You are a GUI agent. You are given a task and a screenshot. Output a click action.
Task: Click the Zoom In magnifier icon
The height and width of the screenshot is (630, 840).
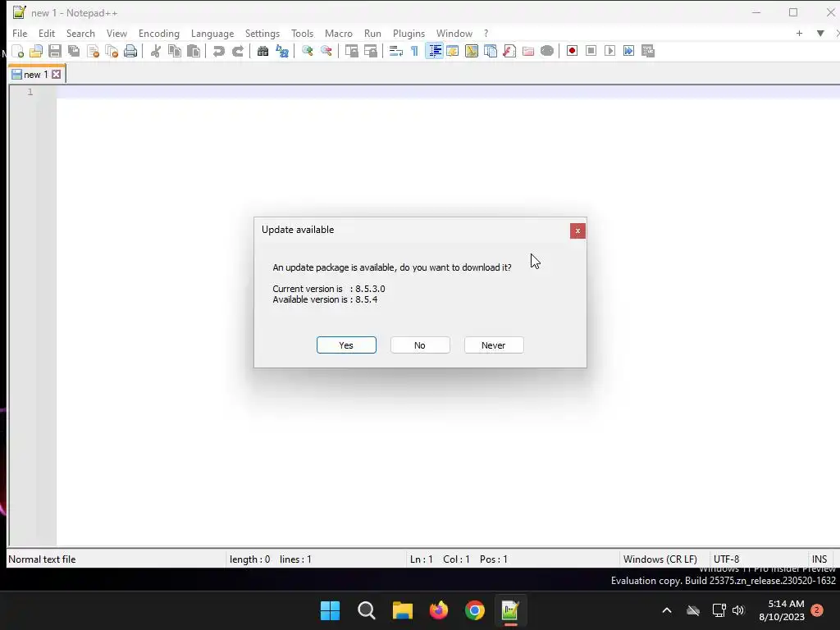pos(307,51)
